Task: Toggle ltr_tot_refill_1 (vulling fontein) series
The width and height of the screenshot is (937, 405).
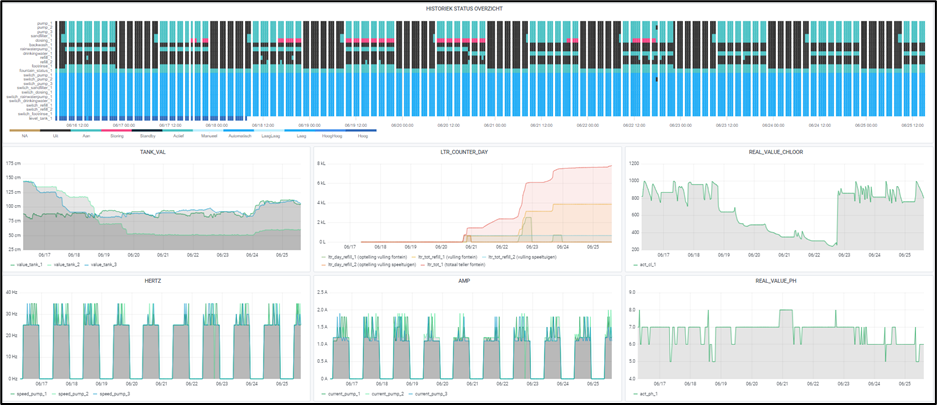Action: [x=449, y=256]
